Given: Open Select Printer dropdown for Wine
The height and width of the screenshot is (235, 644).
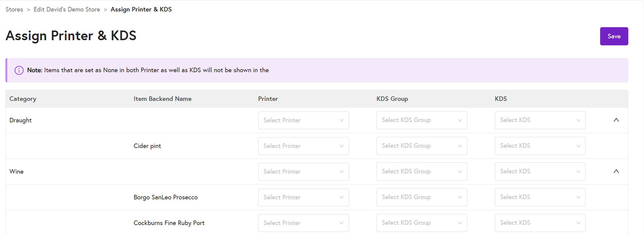Looking at the screenshot, I should point(303,172).
